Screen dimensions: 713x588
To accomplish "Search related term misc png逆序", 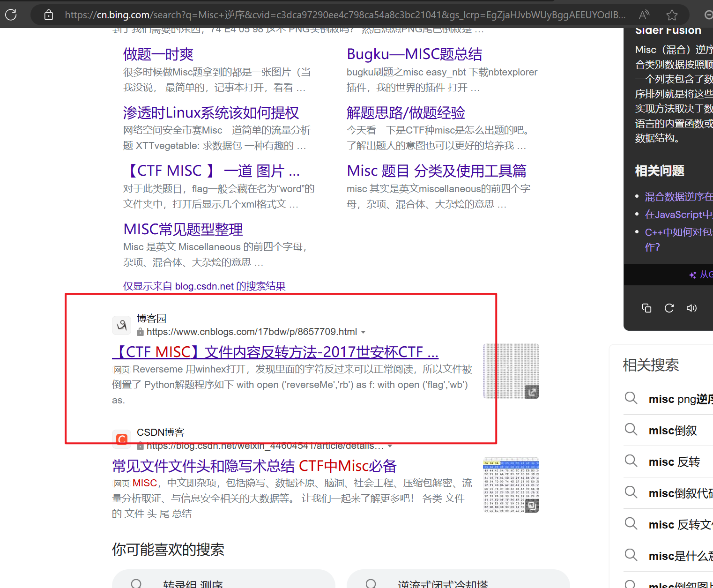I will (681, 399).
